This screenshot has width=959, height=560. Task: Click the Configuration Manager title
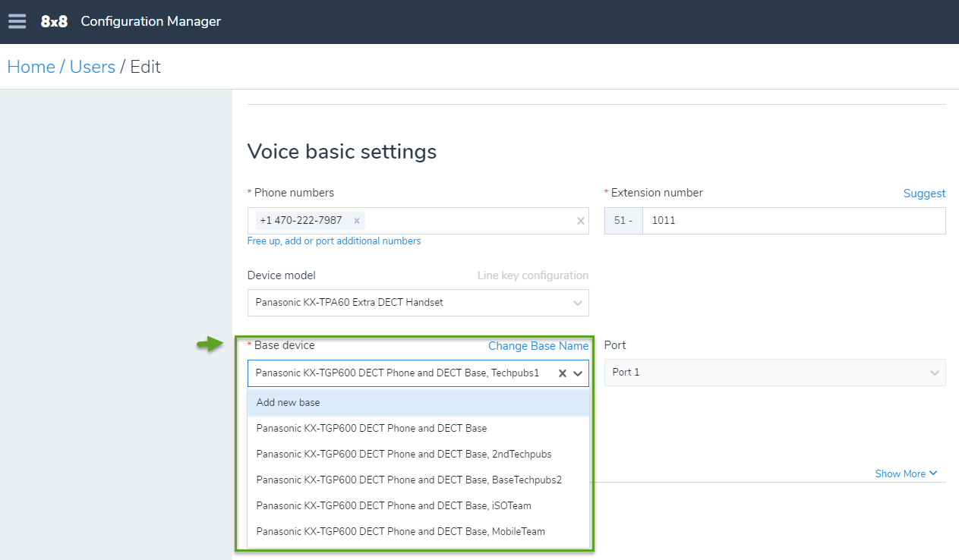pyautogui.click(x=150, y=21)
